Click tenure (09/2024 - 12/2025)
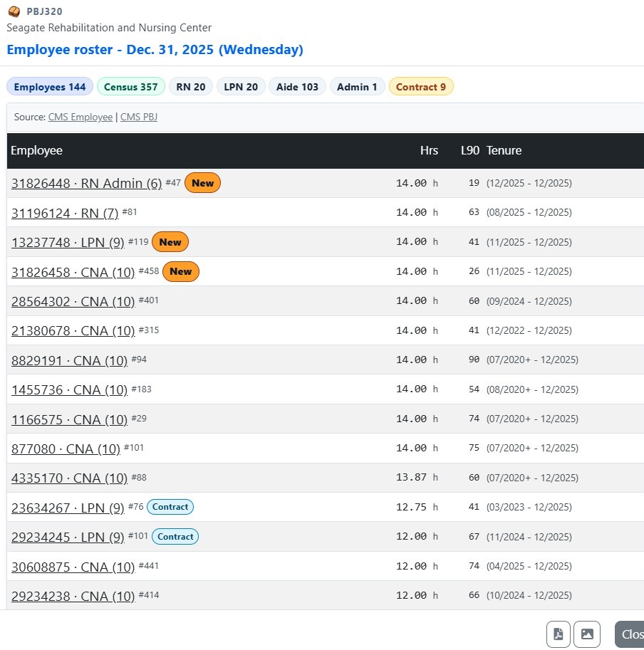 [529, 301]
